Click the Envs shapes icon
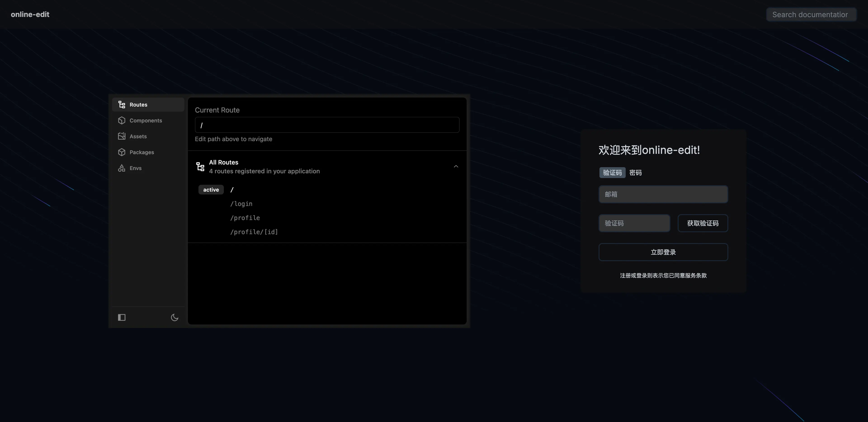Image resolution: width=868 pixels, height=422 pixels. click(x=122, y=168)
